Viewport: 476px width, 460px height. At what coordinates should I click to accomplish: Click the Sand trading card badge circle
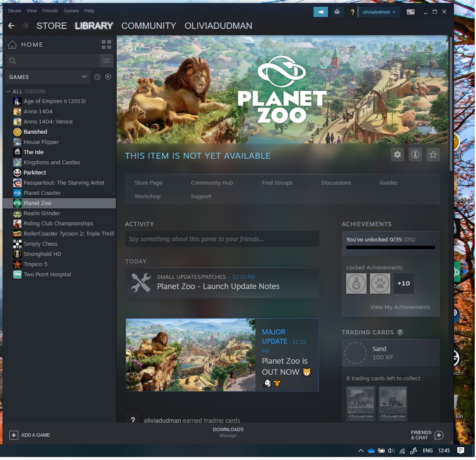356,353
